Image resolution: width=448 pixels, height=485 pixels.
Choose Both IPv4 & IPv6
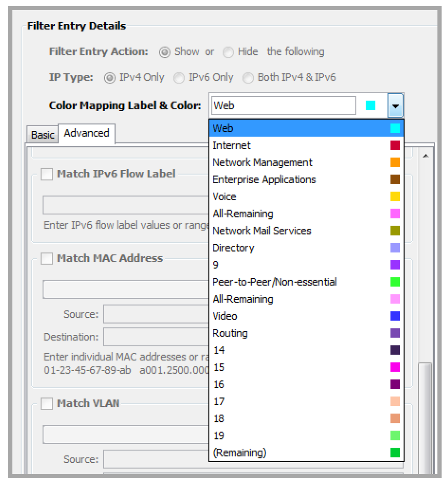(248, 78)
